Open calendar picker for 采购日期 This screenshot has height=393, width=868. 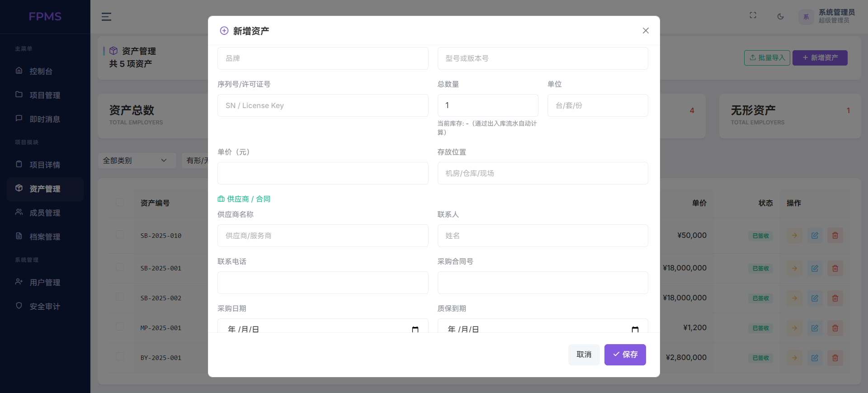tap(415, 329)
